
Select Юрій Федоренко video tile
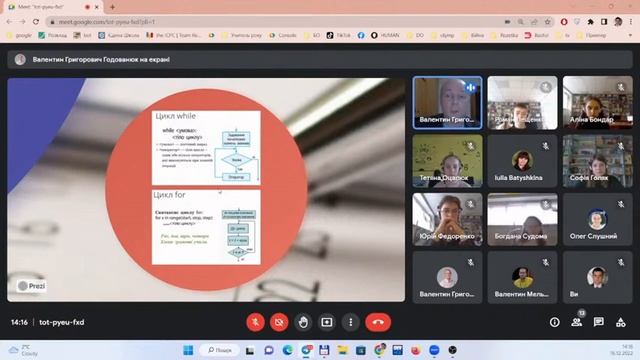(x=447, y=220)
